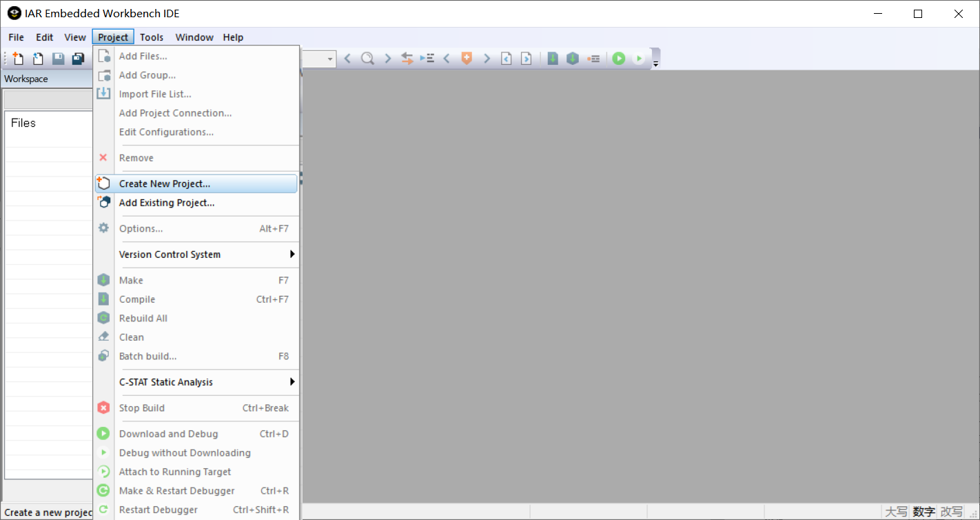This screenshot has width=980, height=520.
Task: Open search with the magnifier toolbar icon
Action: point(368,58)
